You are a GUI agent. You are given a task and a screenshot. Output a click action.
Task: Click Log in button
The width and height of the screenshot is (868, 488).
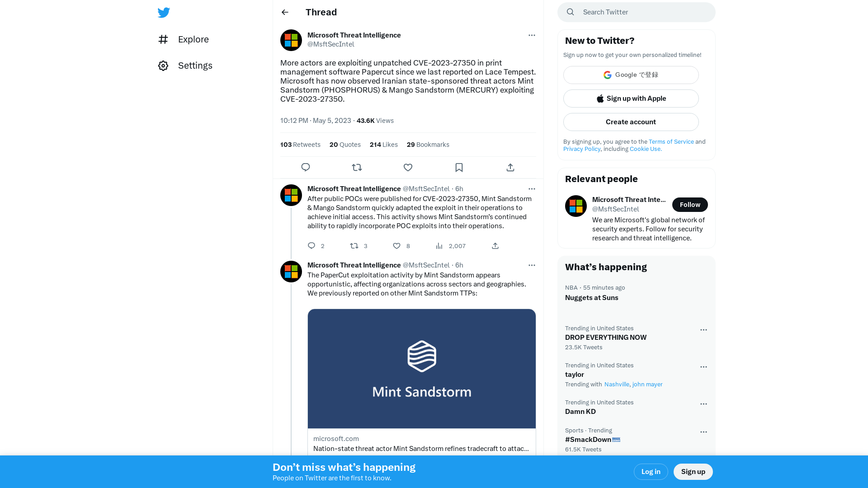pyautogui.click(x=651, y=471)
